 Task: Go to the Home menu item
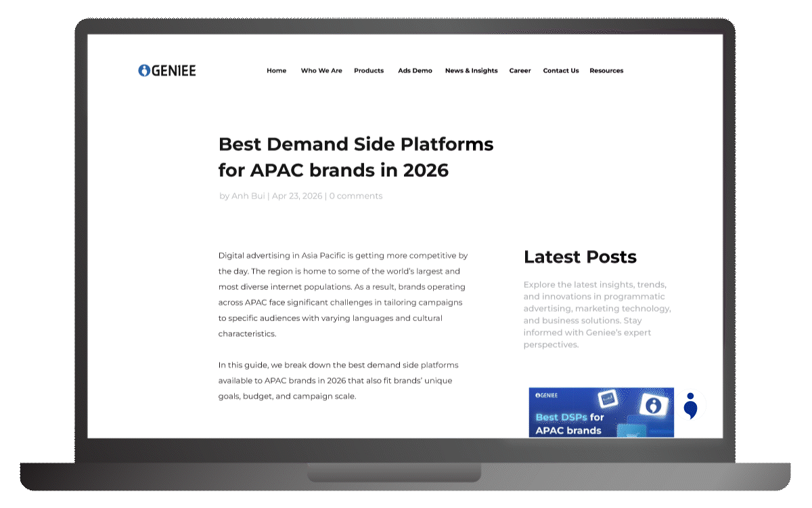(x=276, y=70)
